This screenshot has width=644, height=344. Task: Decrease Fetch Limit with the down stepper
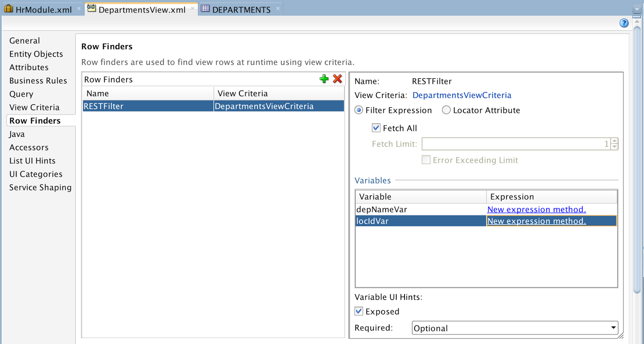(x=614, y=147)
